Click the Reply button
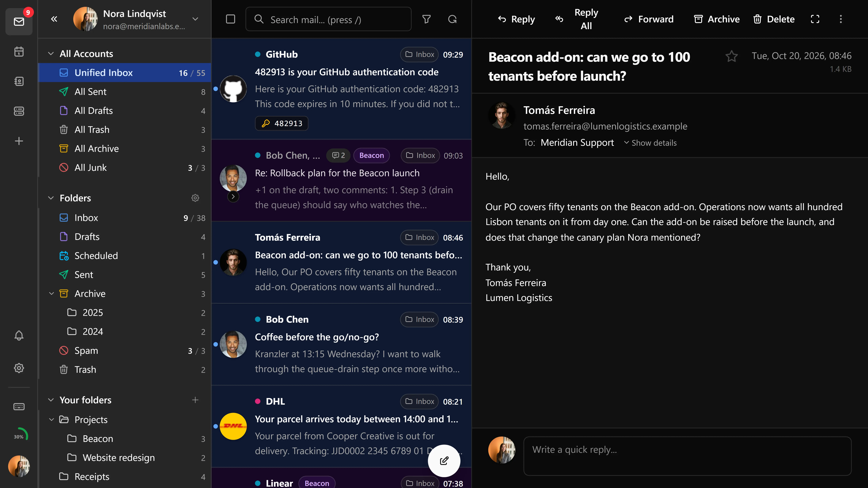 (516, 19)
